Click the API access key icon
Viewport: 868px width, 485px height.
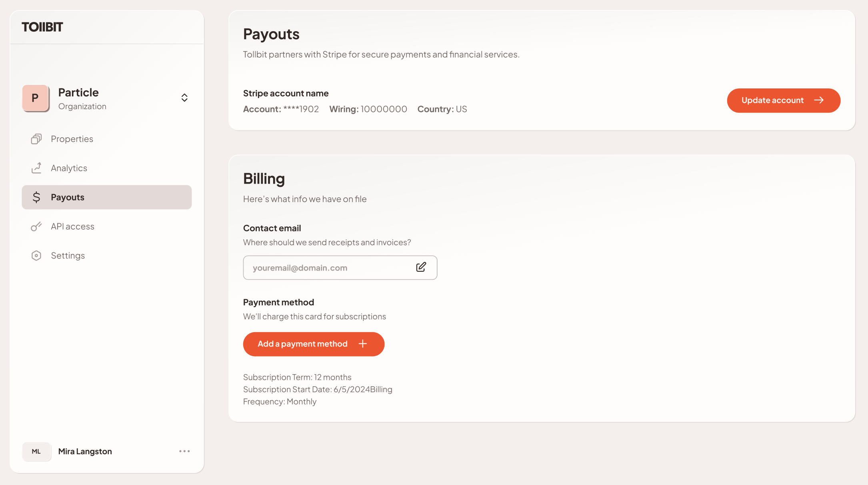click(36, 226)
